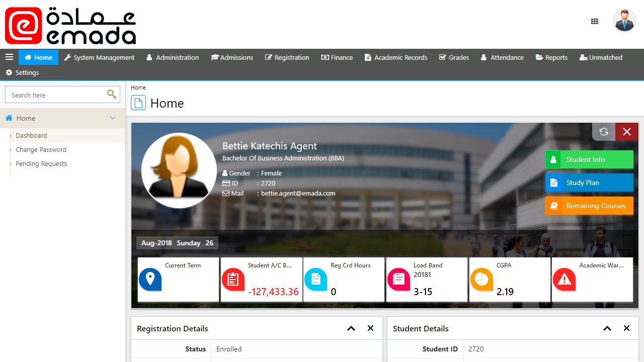Viewport: 644px width, 362px height.
Task: Open the apps grid icon
Action: tap(594, 21)
